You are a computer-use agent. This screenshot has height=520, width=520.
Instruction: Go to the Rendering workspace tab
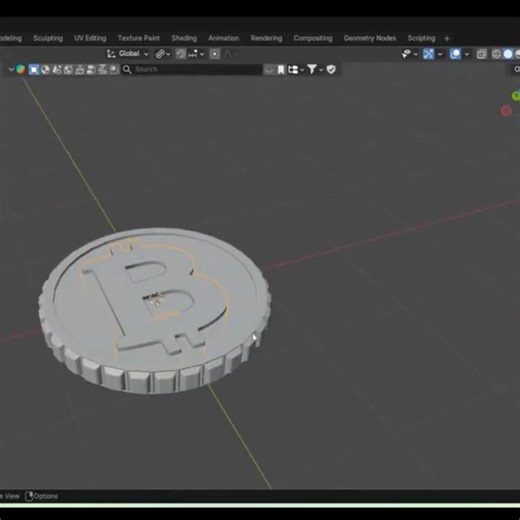(266, 38)
